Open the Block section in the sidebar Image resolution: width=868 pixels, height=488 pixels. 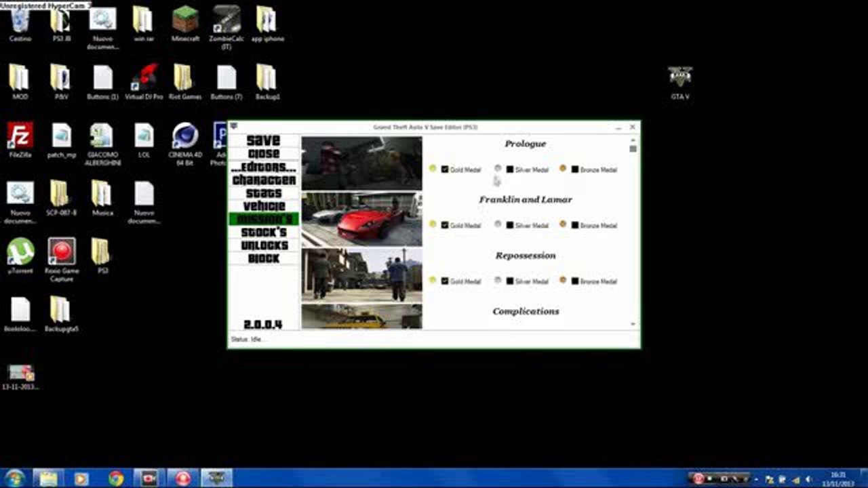264,259
